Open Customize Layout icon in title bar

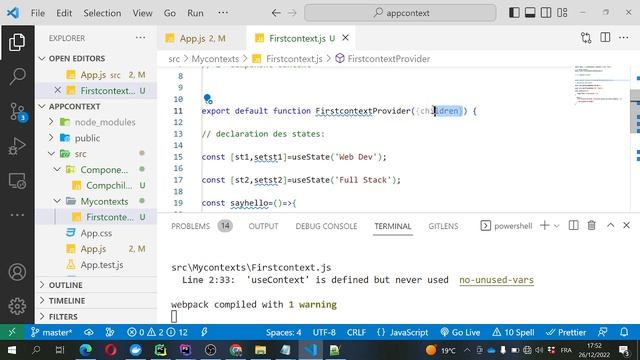click(x=562, y=13)
